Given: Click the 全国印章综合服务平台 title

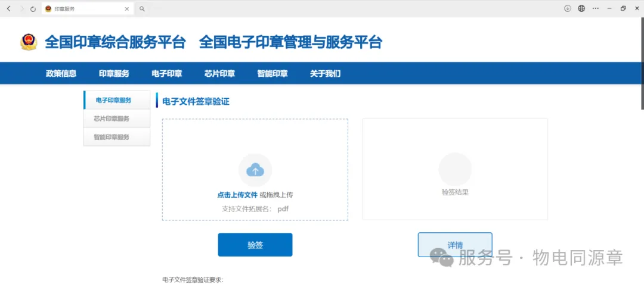Looking at the screenshot, I should coord(115,42).
